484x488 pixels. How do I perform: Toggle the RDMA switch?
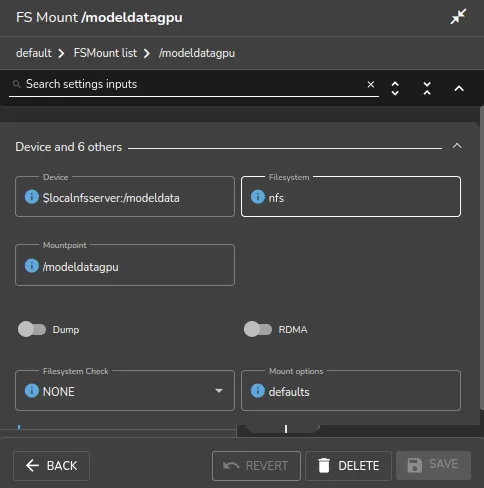[x=258, y=329]
